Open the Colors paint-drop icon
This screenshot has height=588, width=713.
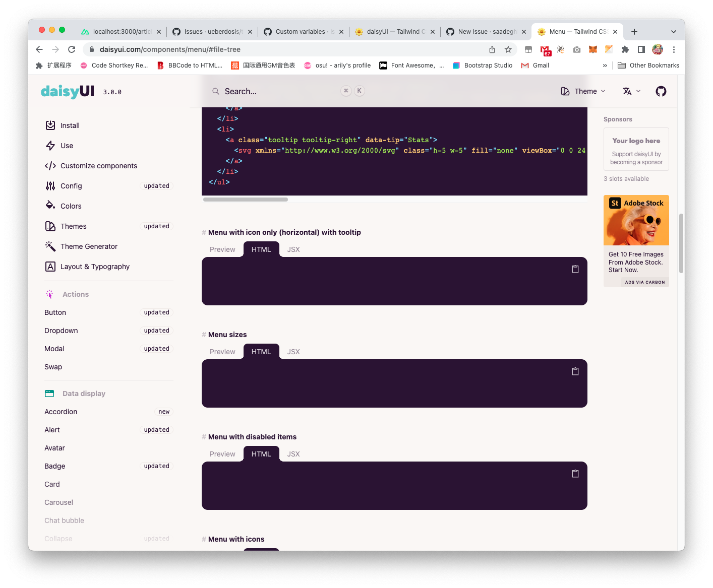50,206
